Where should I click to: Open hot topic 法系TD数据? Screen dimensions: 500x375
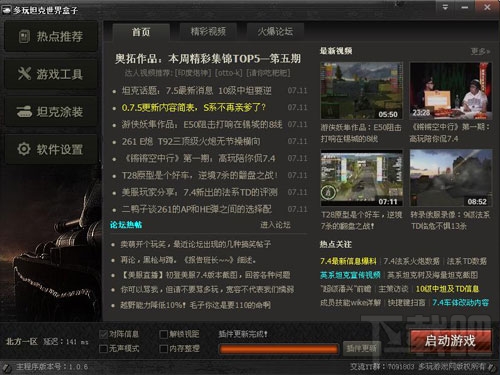tap(467, 261)
